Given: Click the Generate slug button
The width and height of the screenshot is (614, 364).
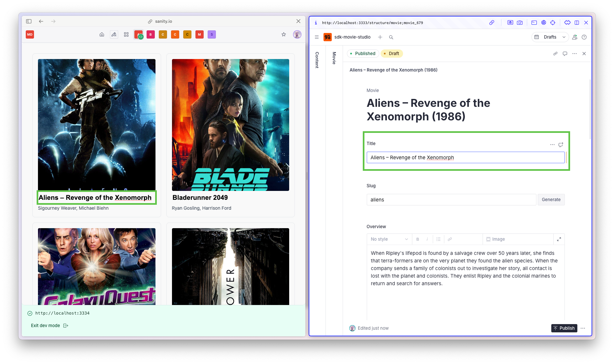Looking at the screenshot, I should point(551,199).
